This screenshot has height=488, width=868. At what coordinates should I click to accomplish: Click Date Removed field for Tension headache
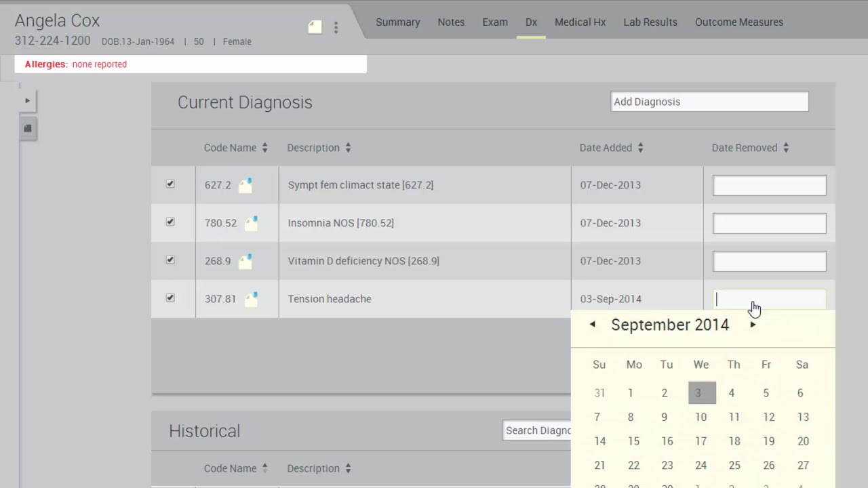770,299
